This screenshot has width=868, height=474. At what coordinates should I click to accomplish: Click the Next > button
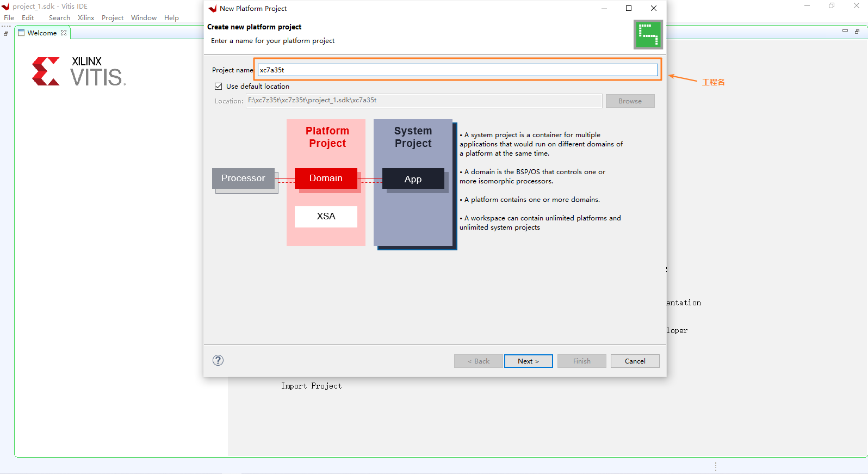coord(528,361)
